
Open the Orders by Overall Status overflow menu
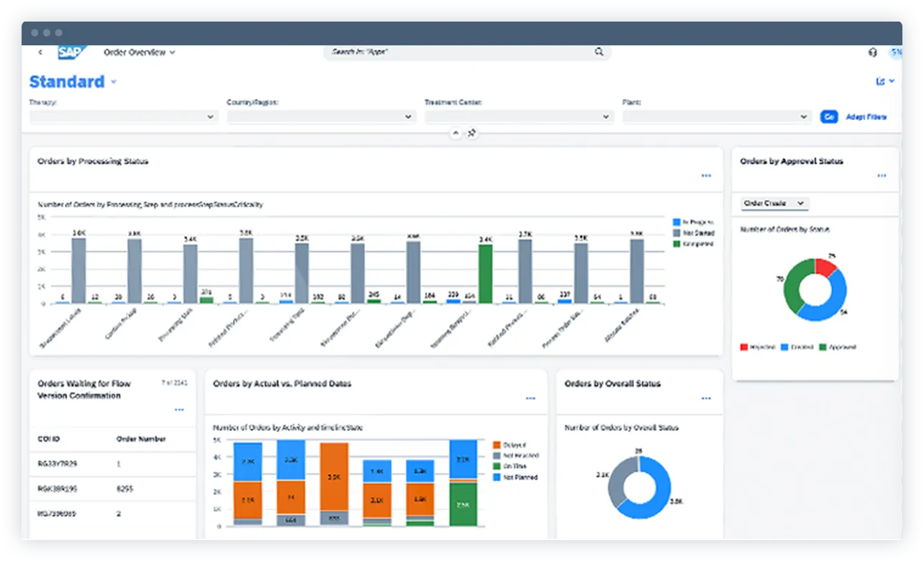(705, 398)
